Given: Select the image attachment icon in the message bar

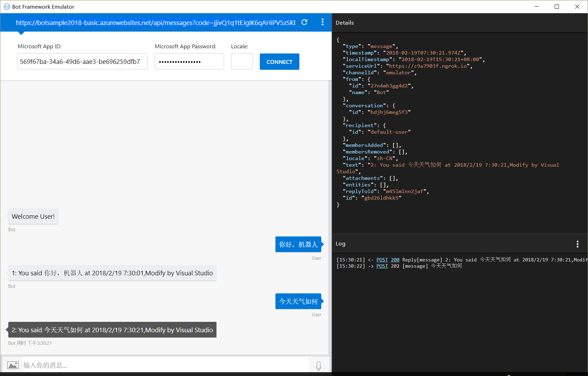Looking at the screenshot, I should click(x=13, y=365).
